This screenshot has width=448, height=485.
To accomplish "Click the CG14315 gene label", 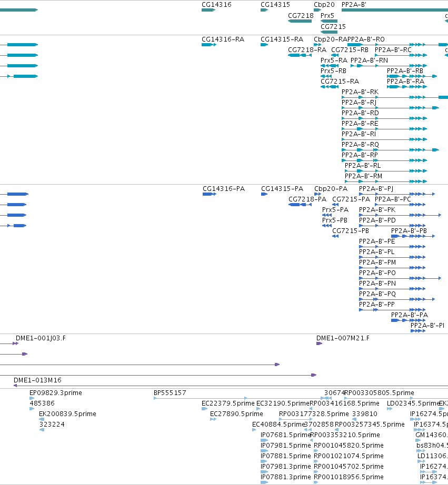I will click(x=275, y=5).
